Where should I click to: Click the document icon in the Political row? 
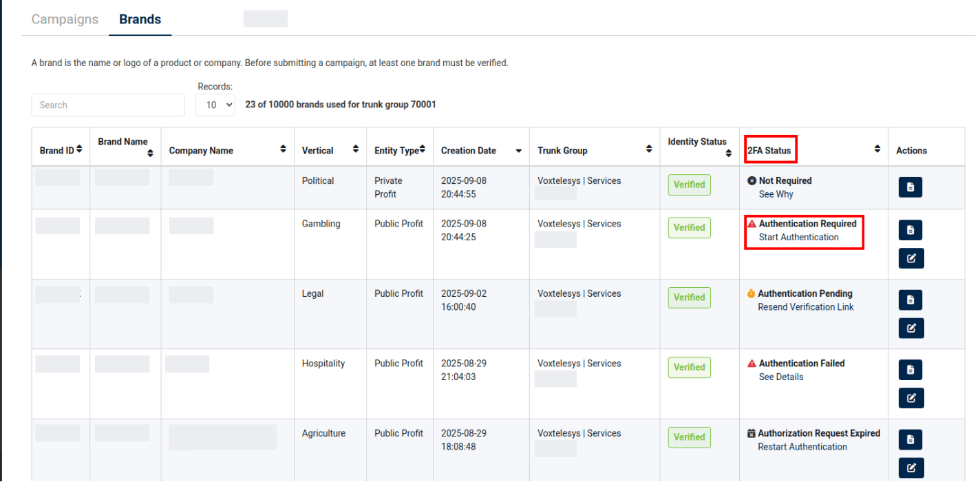[x=910, y=187]
